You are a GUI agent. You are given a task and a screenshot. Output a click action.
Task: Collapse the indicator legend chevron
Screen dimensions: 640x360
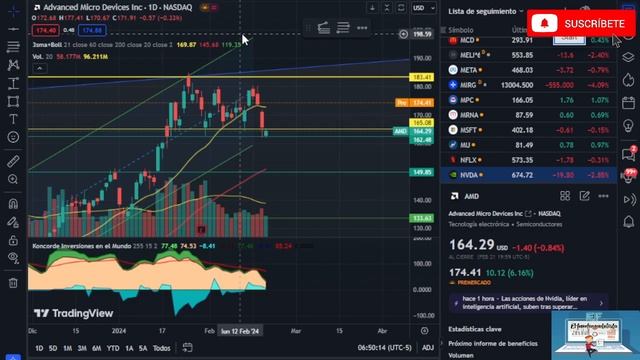pos(40,69)
